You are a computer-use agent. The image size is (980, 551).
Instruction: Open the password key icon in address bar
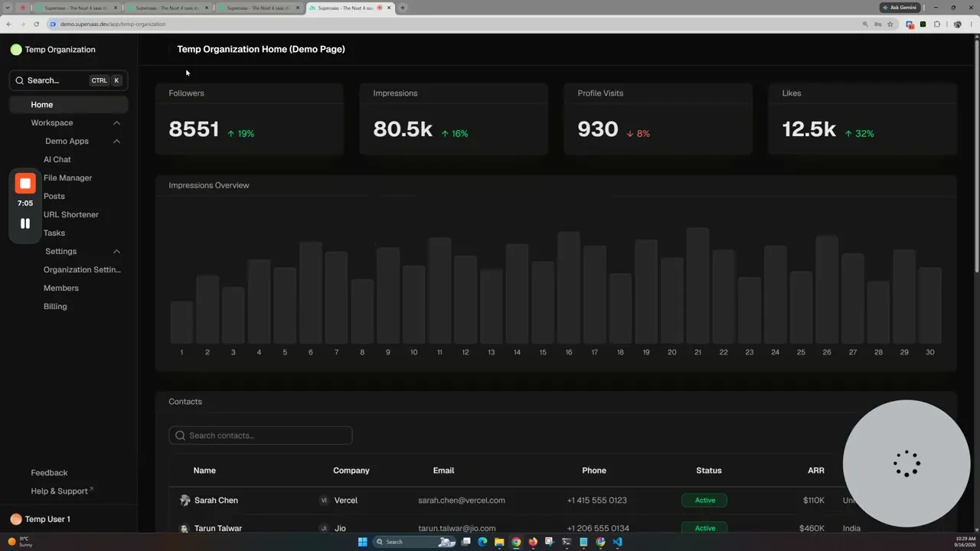coord(877,24)
